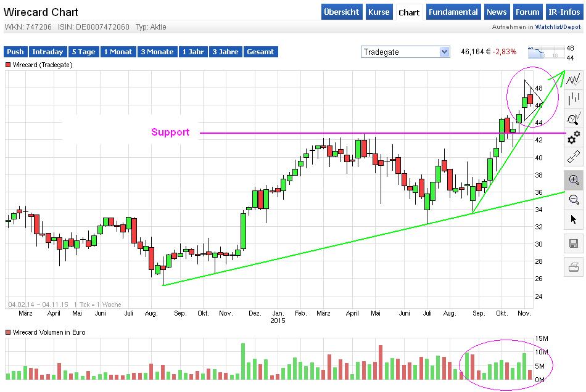Click the WKN: 747206 text
586x392 pixels.
point(28,27)
